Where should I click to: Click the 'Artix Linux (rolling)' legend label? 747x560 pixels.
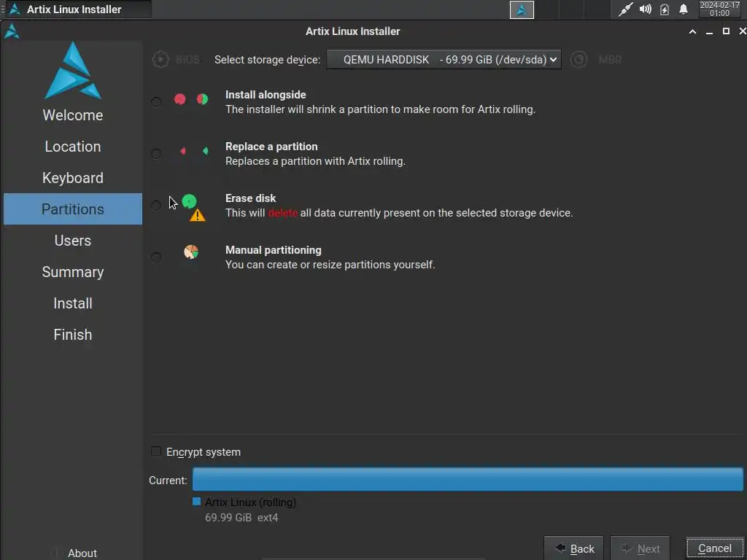tap(251, 502)
